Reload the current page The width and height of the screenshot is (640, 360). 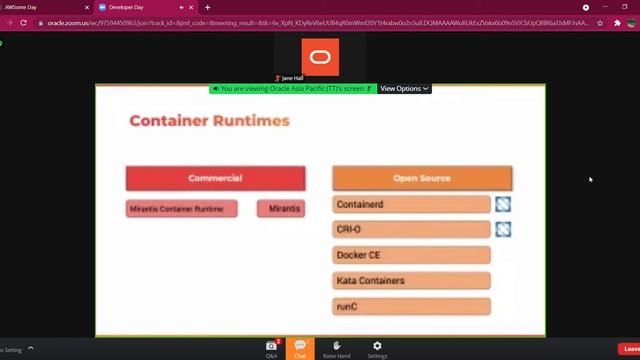click(24, 23)
